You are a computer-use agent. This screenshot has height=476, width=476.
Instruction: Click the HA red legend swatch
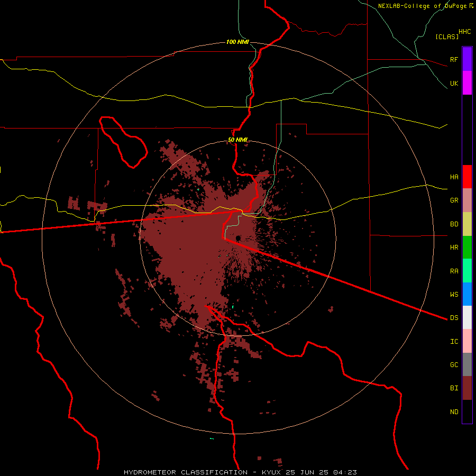pos(467,177)
